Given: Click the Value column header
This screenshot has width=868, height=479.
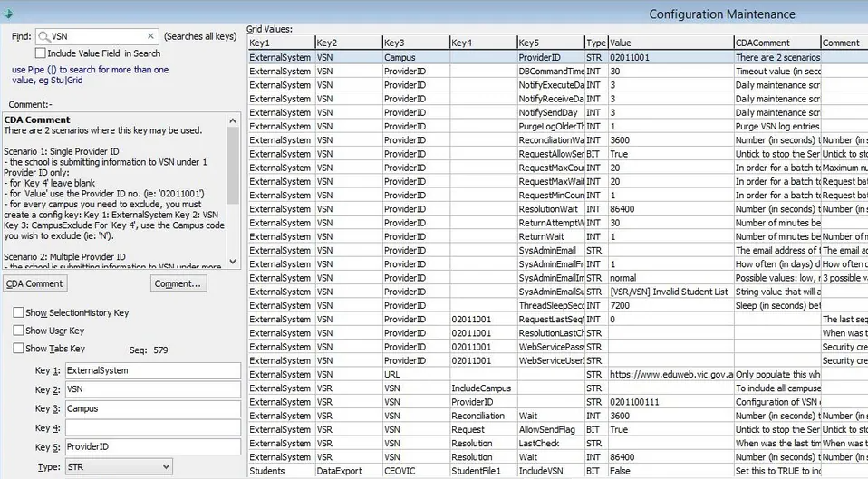Looking at the screenshot, I should pyautogui.click(x=670, y=43).
